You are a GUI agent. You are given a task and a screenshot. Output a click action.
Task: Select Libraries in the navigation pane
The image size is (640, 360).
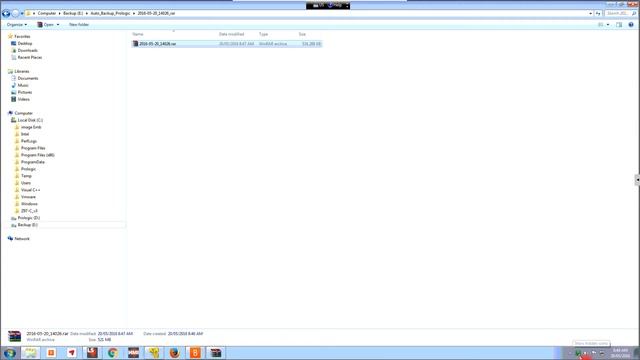pos(22,71)
